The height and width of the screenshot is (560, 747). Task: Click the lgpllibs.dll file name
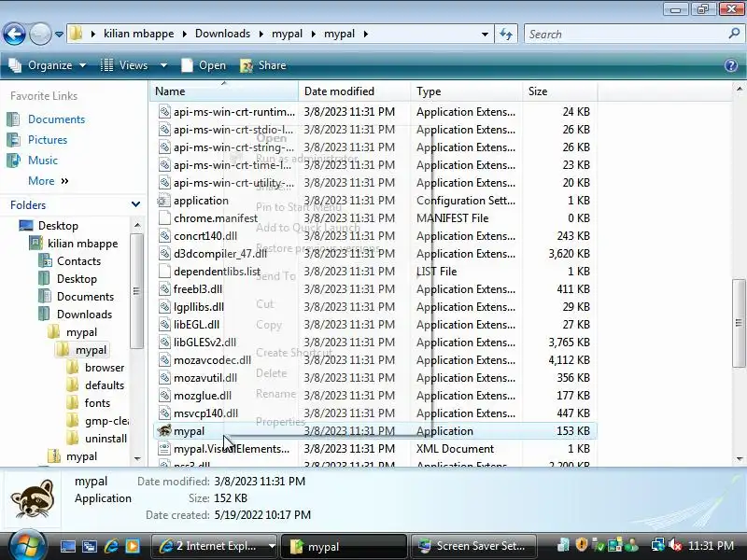[199, 307]
